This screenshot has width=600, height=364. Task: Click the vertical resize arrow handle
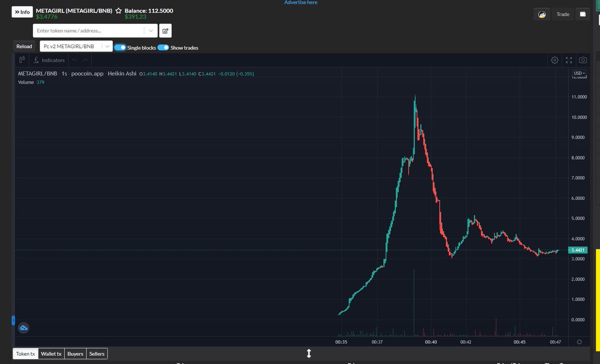[x=308, y=354]
